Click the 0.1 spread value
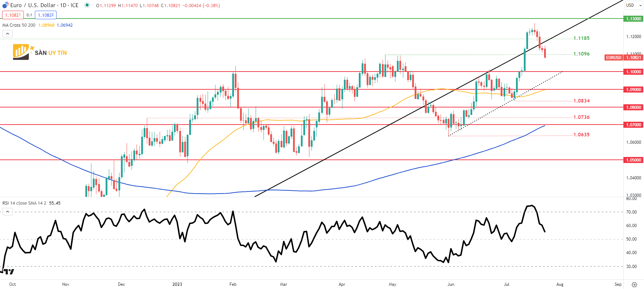The height and width of the screenshot is (289, 644). pyautogui.click(x=29, y=15)
